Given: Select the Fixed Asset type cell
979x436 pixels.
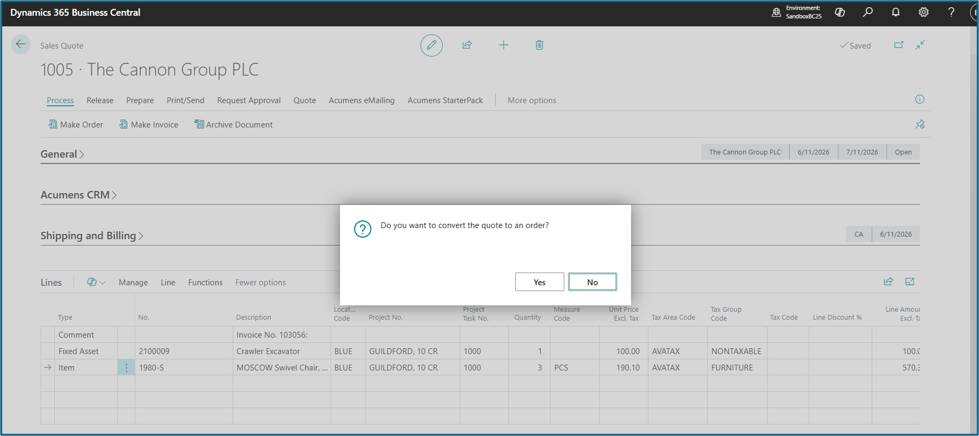Looking at the screenshot, I should coord(86,351).
